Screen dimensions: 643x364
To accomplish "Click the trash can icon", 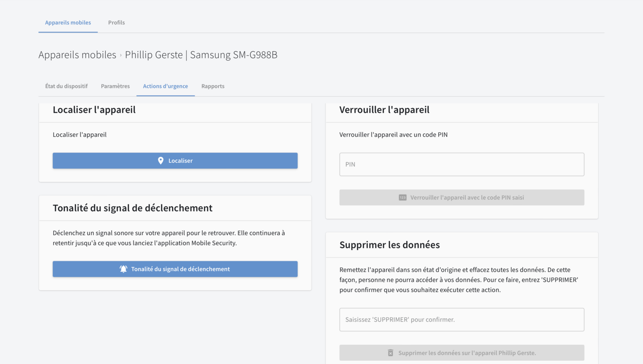I will click(x=390, y=353).
